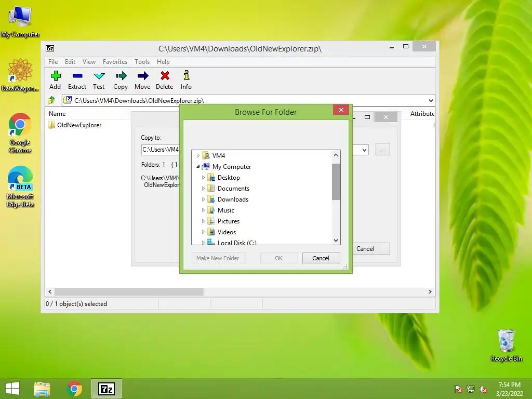Expand the Downloads tree node
The image size is (532, 399).
203,199
